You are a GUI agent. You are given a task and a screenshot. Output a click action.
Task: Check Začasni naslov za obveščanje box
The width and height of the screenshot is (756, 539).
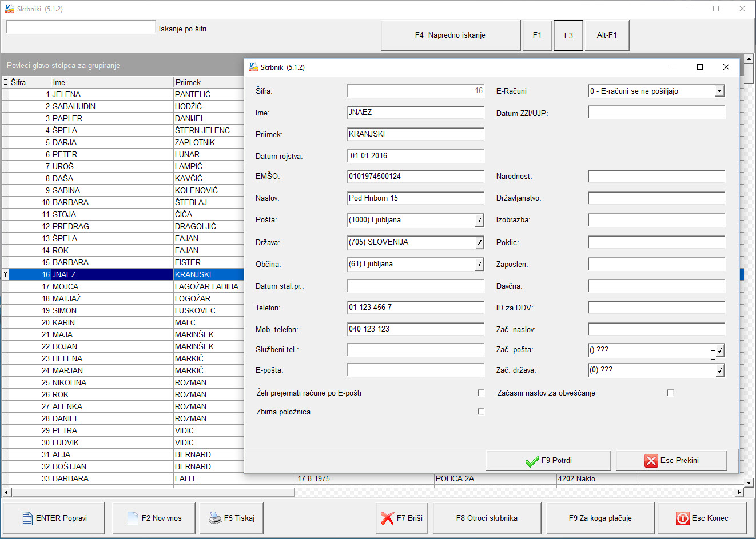click(670, 393)
